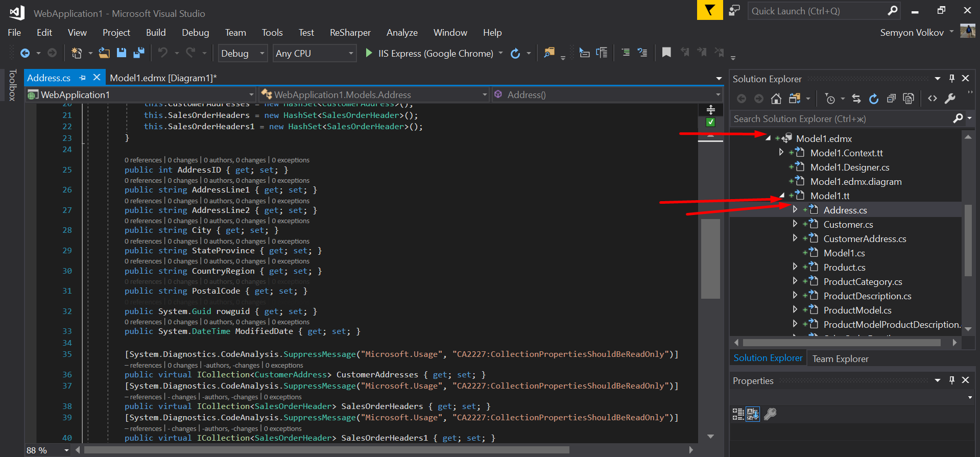The height and width of the screenshot is (457, 980).
Task: Expand the Model1.Context.tt node
Action: tap(781, 152)
